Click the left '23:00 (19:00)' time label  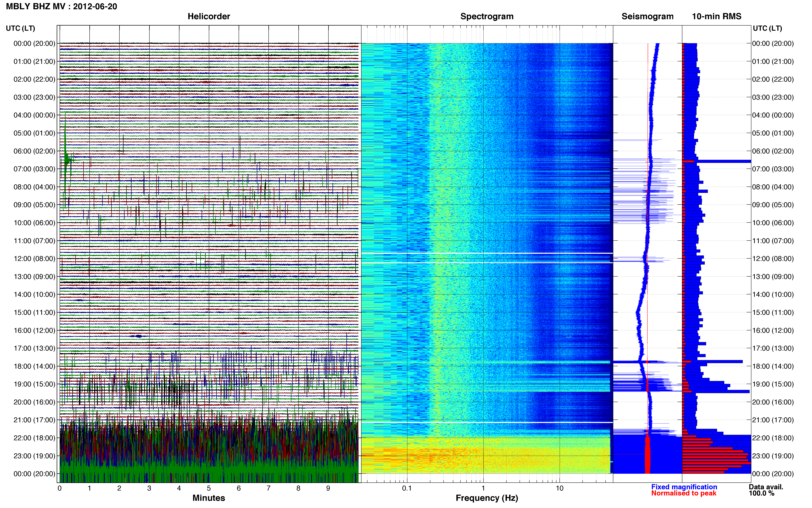click(34, 456)
